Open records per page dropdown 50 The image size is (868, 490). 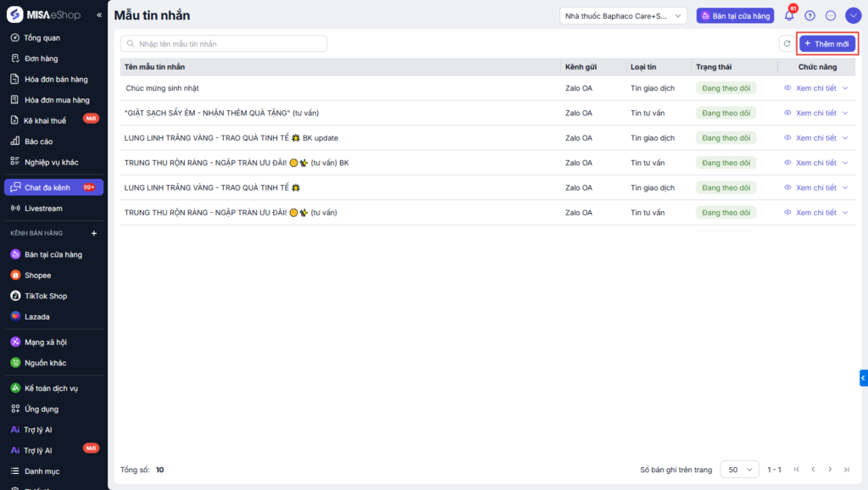pyautogui.click(x=739, y=470)
